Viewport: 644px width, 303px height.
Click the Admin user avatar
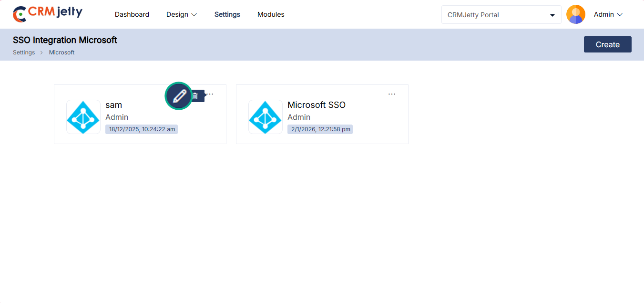click(x=576, y=14)
